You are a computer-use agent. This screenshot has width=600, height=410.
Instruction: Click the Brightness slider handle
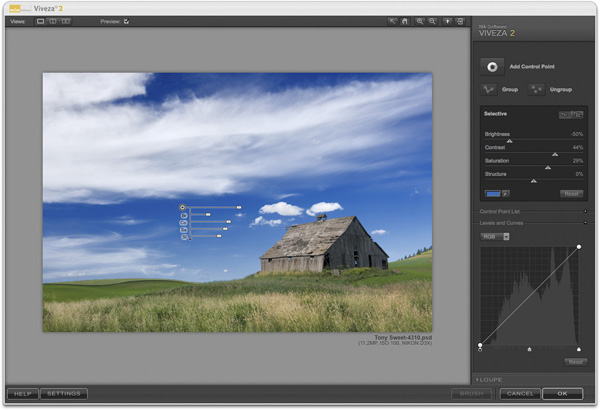pyautogui.click(x=509, y=142)
